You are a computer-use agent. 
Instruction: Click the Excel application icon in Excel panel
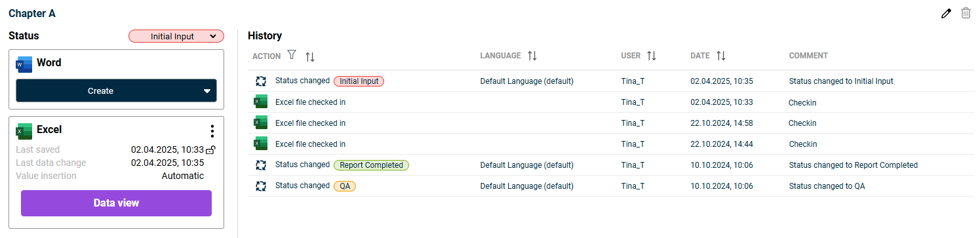(24, 130)
